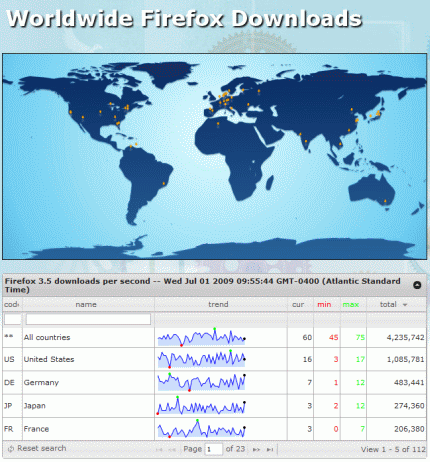430x462 pixels.
Task: Click the DE country code cell
Action: [9, 382]
